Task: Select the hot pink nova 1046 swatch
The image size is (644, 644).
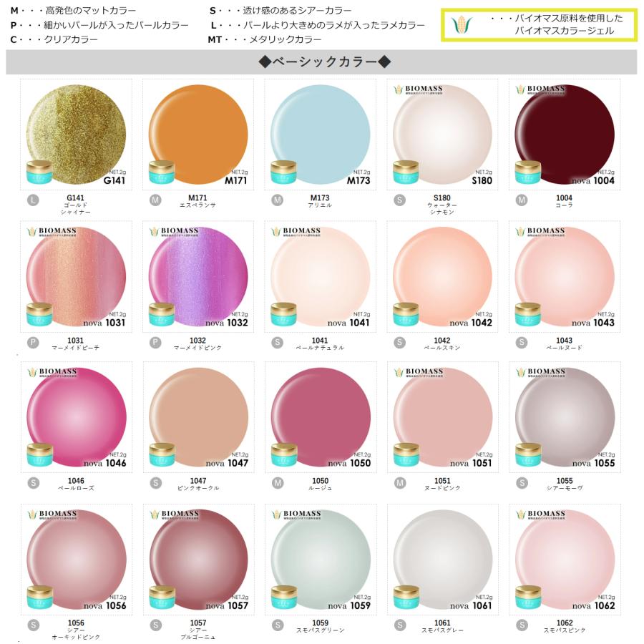Action: pyautogui.click(x=77, y=417)
